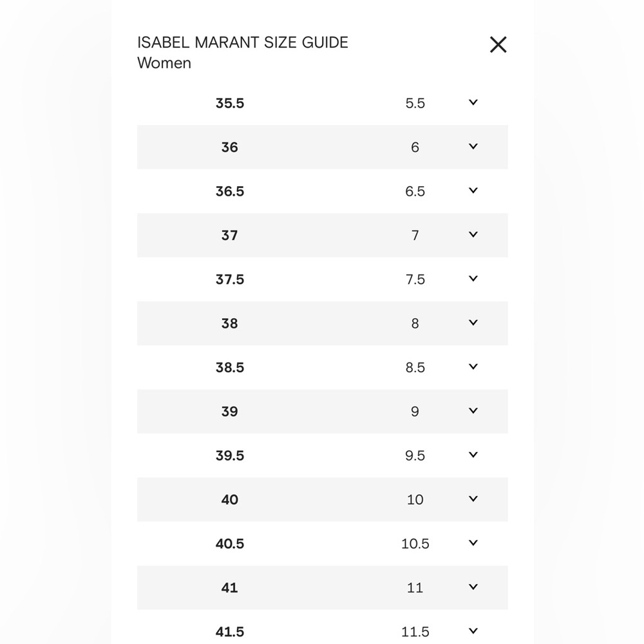Image resolution: width=644 pixels, height=644 pixels.
Task: Expand the size 38 row chevron
Action: click(473, 323)
